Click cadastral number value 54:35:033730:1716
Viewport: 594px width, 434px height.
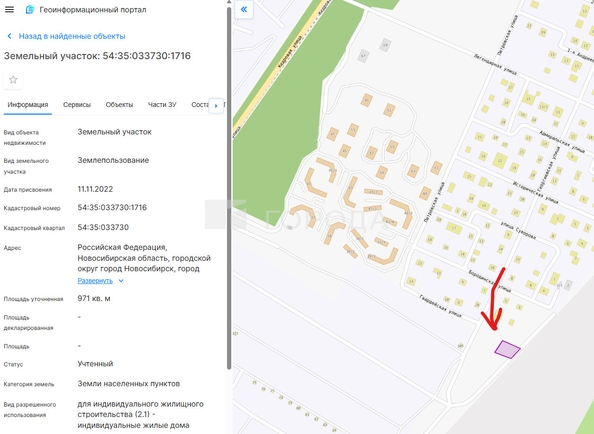coord(112,208)
